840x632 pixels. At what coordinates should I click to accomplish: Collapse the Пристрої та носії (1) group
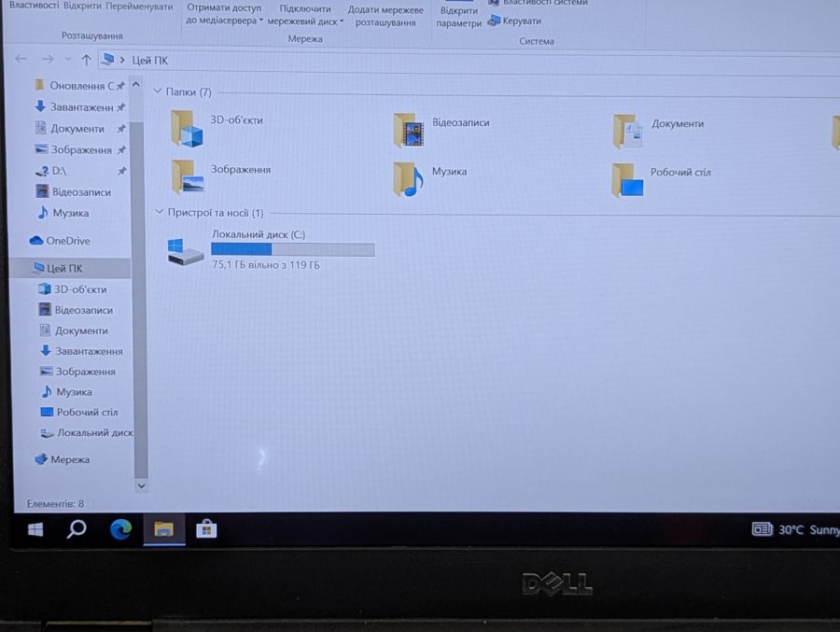159,212
